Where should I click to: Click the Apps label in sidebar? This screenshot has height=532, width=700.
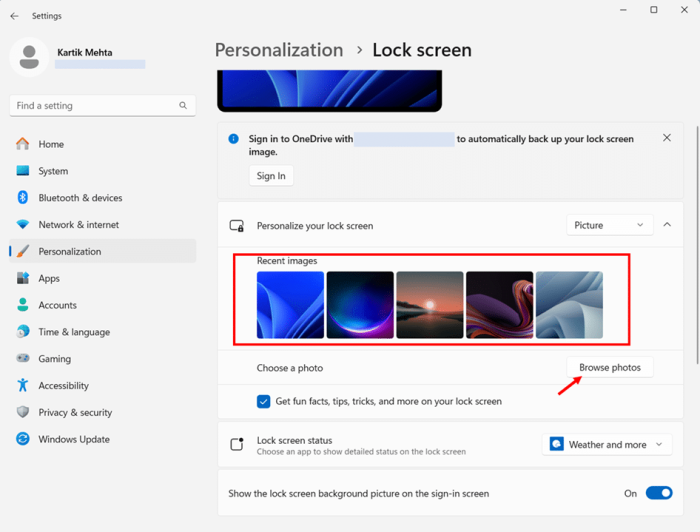49,278
